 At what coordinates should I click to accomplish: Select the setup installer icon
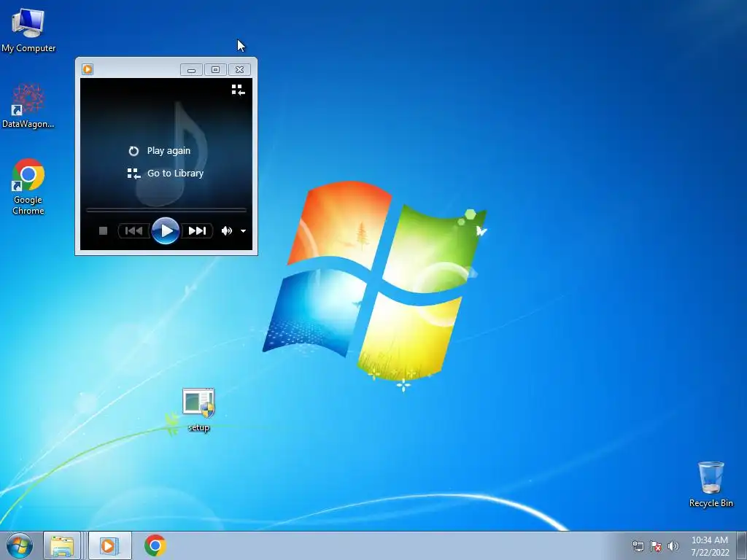click(x=198, y=410)
